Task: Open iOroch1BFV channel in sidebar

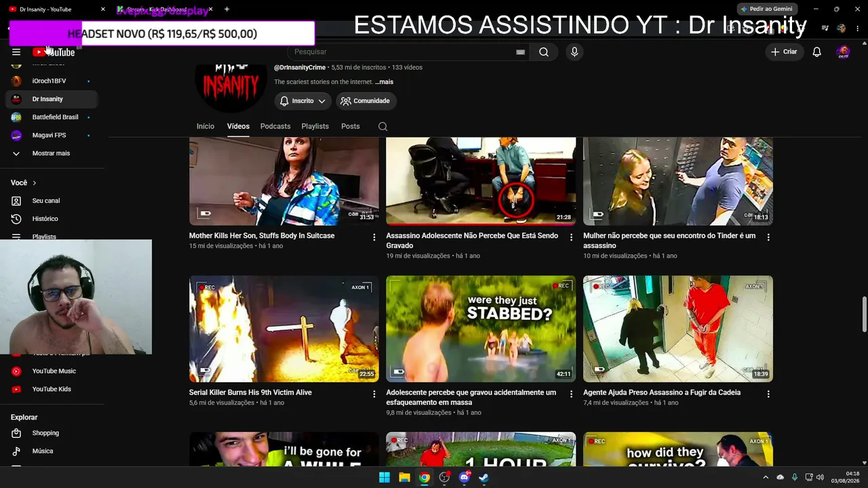Action: [52, 81]
